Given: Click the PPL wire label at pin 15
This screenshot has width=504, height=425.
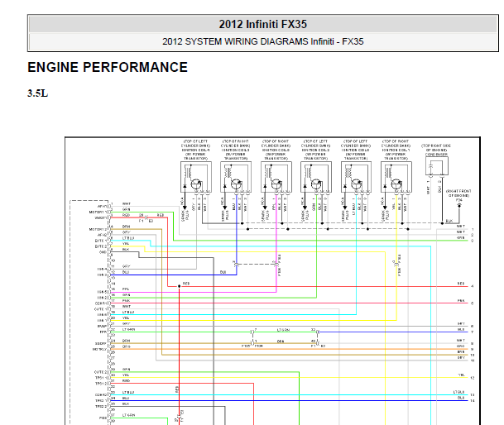Looking at the screenshot, I should pyautogui.click(x=126, y=289).
